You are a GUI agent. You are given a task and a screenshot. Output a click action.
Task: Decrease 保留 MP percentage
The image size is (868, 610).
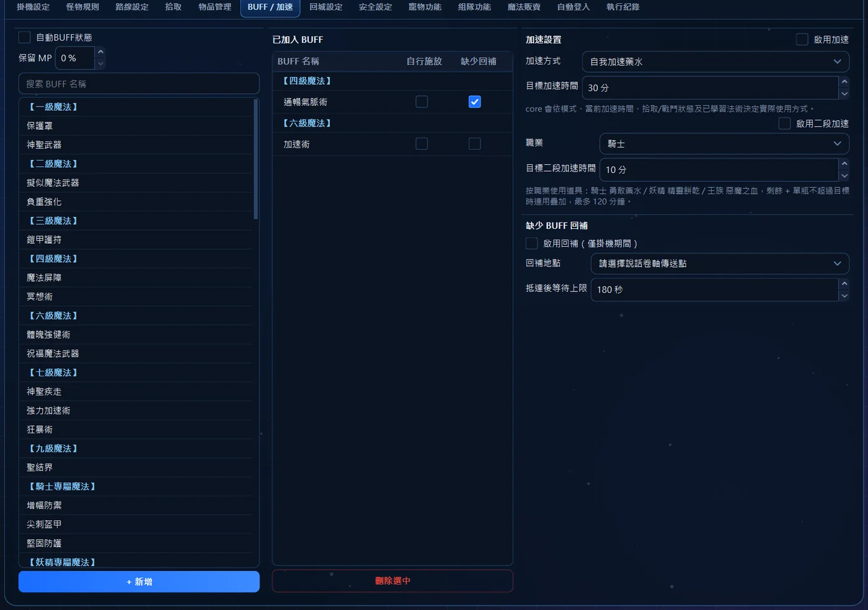pos(100,64)
